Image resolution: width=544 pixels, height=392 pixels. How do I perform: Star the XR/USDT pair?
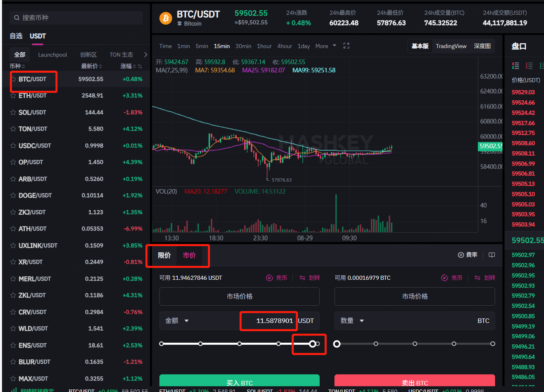[x=14, y=262]
